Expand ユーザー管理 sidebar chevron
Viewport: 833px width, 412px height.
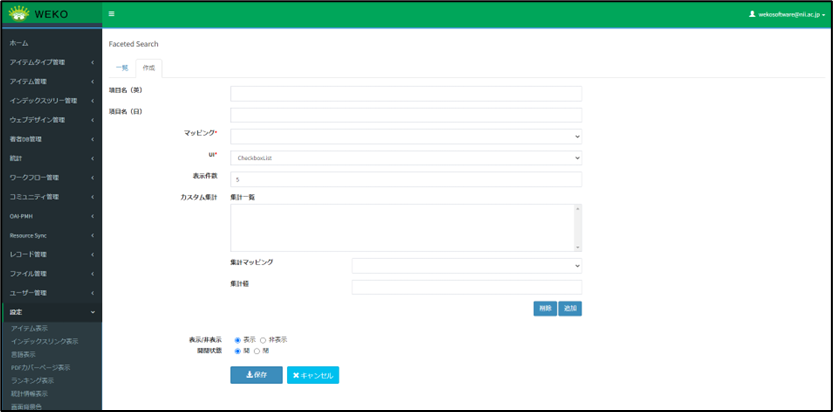[x=92, y=293]
